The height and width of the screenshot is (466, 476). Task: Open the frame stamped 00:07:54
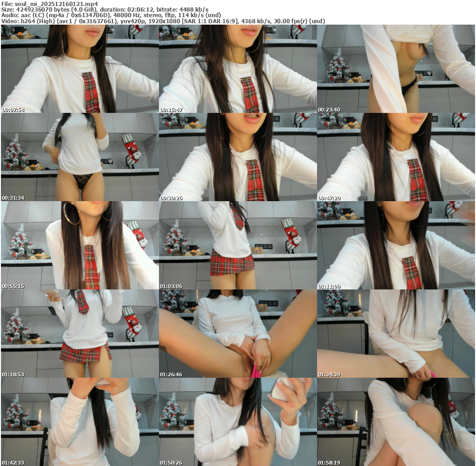(80, 69)
